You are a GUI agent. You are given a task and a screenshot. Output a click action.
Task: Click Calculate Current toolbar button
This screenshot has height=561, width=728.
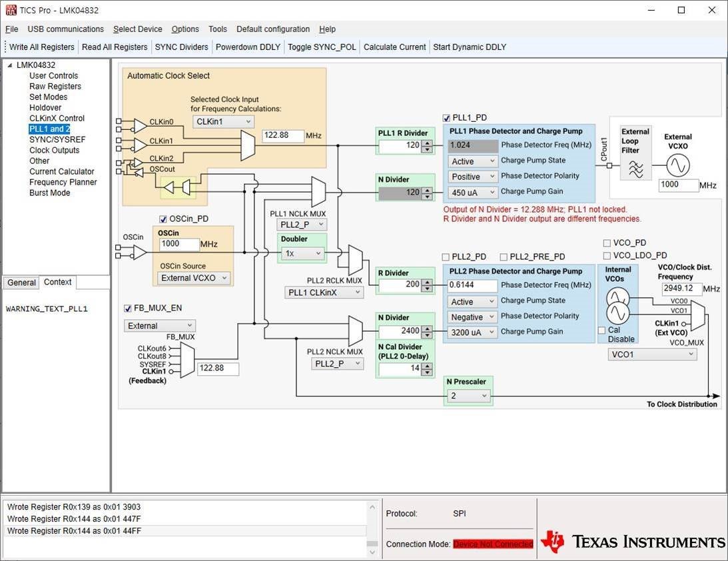pos(395,47)
